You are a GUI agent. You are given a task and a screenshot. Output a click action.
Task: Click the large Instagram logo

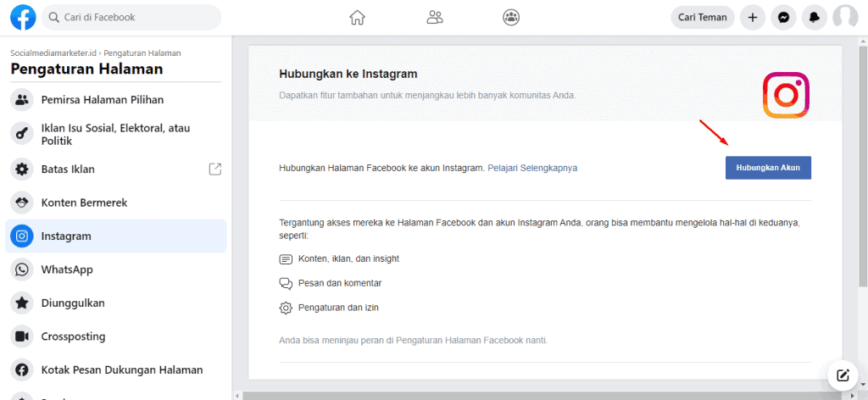pyautogui.click(x=786, y=95)
